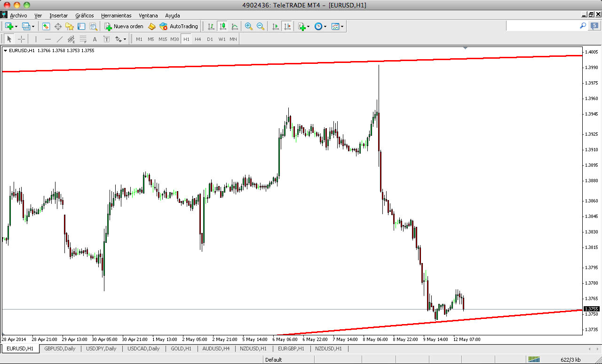Image resolution: width=602 pixels, height=364 pixels.
Task: Open the Market Watch window icon
Action: tap(46, 26)
